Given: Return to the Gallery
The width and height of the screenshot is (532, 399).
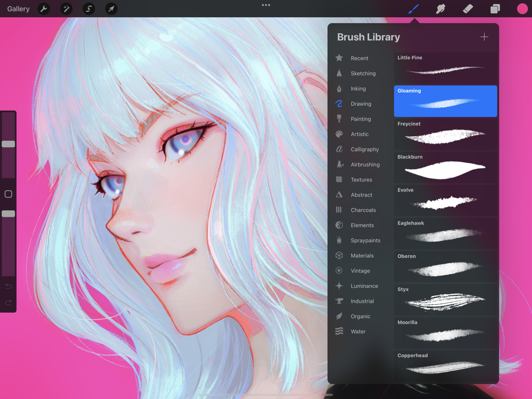Looking at the screenshot, I should tap(18, 9).
